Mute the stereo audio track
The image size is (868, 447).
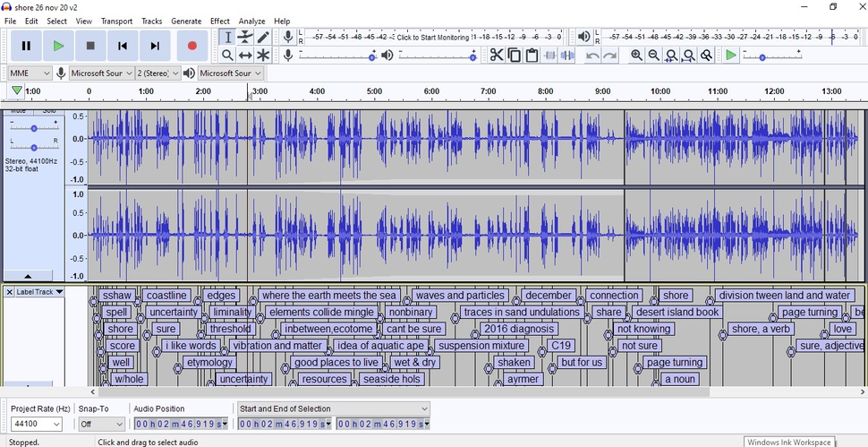[x=19, y=112]
